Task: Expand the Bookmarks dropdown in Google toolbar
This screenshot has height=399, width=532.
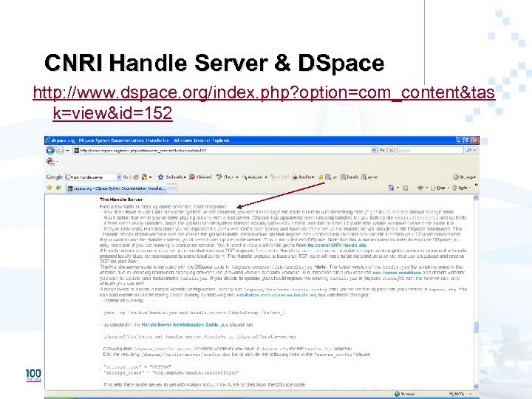Action: click(184, 177)
